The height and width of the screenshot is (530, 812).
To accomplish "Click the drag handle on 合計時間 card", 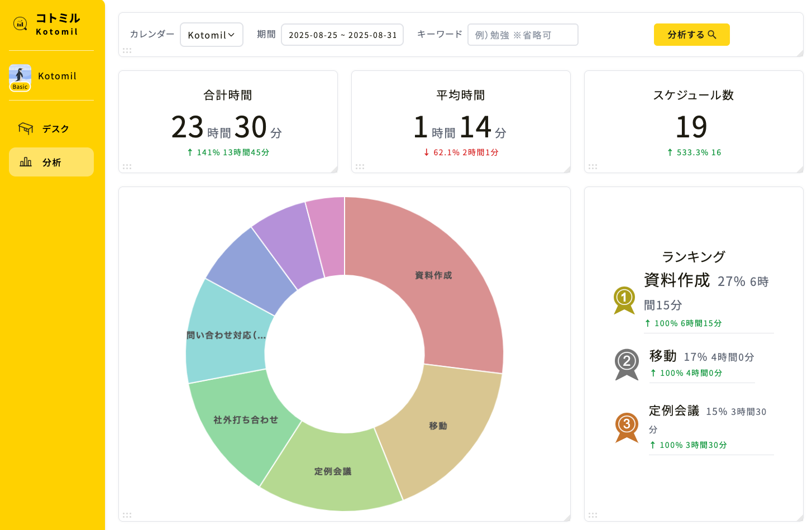I will point(127,166).
